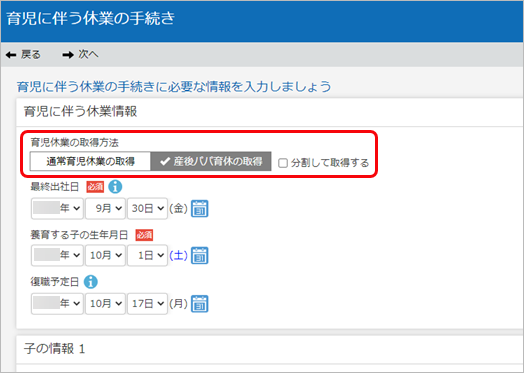This screenshot has height=373, width=524.
Task: Open year dropdown for 養育する子の生年月日
Action: 57,255
